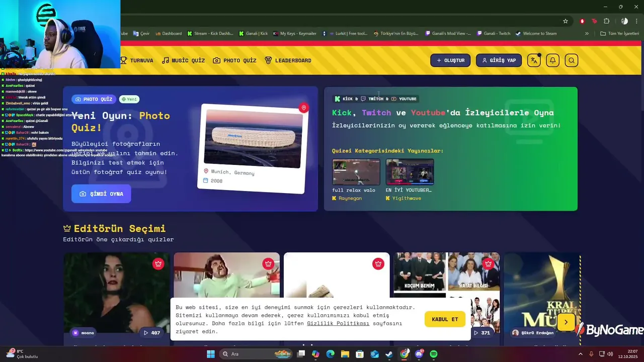
Task: Open the Photo Quiz menu item
Action: tap(234, 60)
